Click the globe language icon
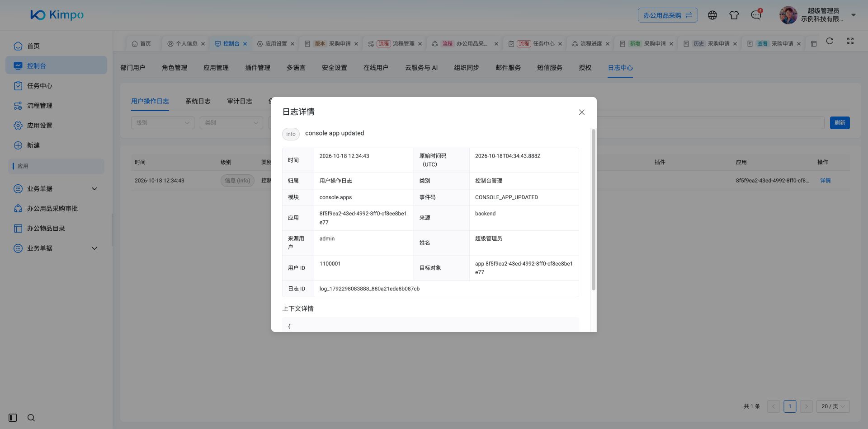Viewport: 868px width, 429px height. click(x=712, y=15)
